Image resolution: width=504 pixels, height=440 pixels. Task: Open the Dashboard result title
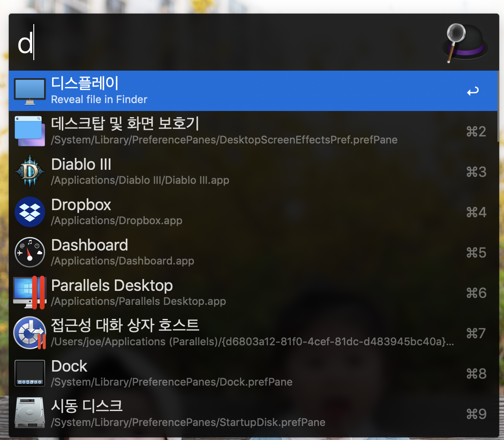click(x=89, y=245)
